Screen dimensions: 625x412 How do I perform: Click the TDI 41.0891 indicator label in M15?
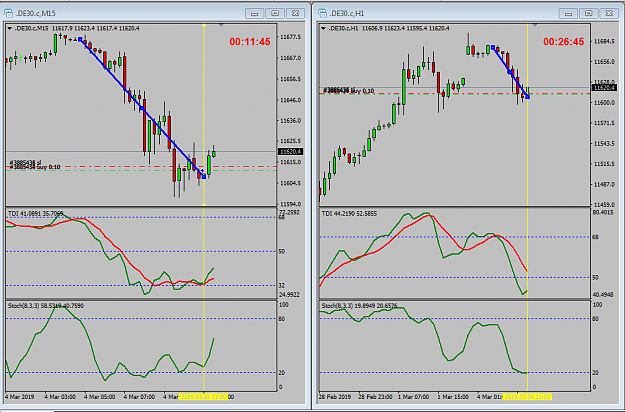point(35,214)
